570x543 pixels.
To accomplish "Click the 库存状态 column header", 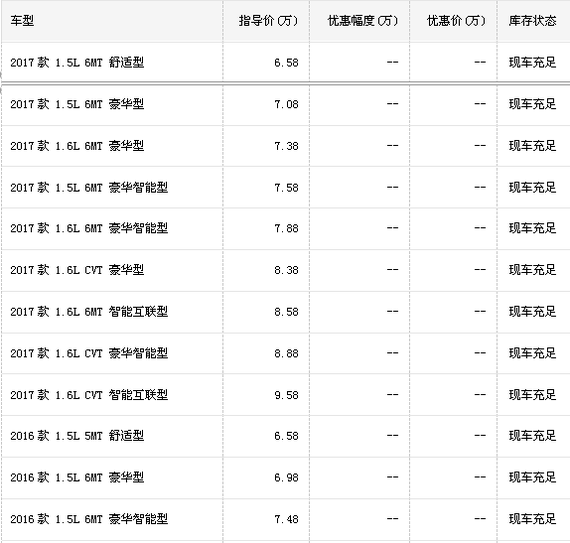I will (x=532, y=21).
